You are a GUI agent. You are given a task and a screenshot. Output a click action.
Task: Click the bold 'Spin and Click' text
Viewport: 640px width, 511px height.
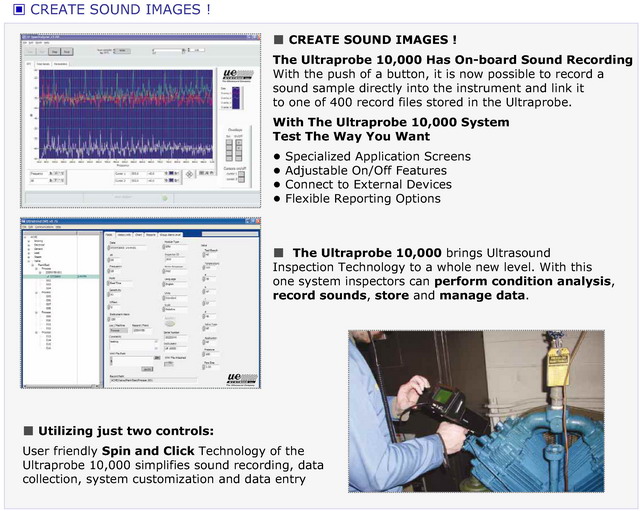(148, 451)
